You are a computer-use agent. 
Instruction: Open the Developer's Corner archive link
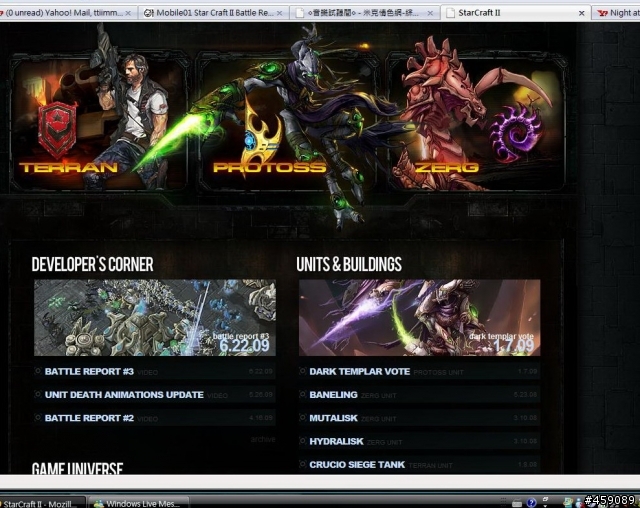262,439
